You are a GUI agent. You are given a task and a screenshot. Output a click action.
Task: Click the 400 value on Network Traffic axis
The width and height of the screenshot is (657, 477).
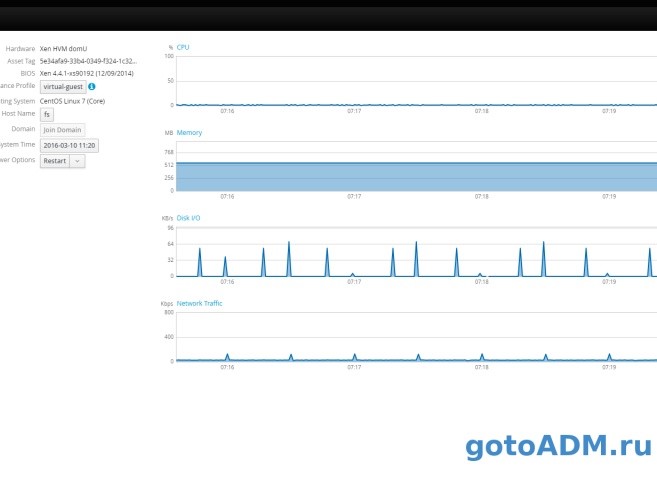coord(169,337)
